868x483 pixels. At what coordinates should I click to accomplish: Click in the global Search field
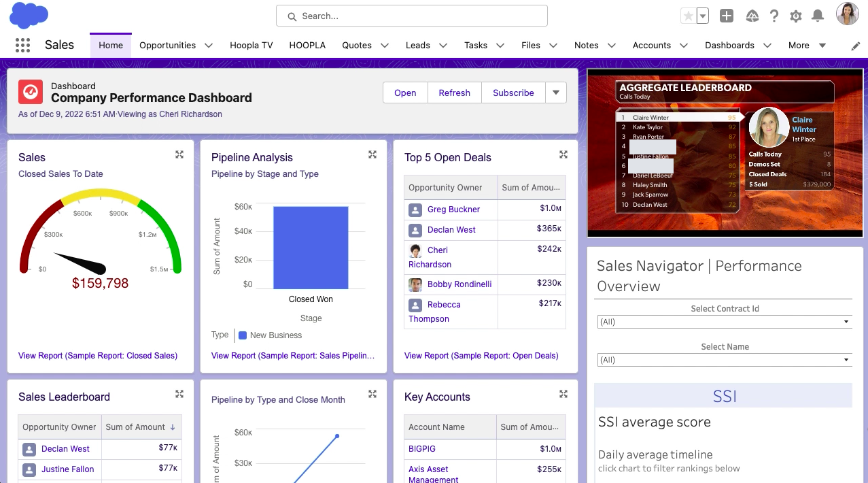[412, 16]
